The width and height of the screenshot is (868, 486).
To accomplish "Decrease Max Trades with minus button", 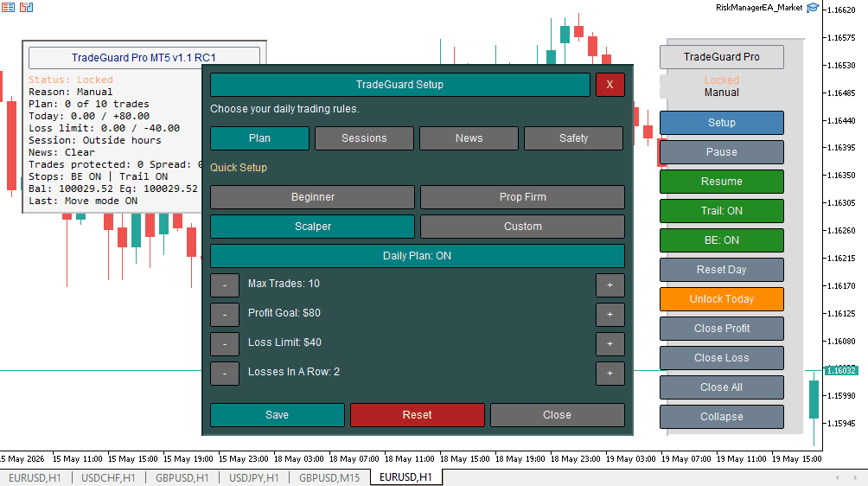I will 225,285.
